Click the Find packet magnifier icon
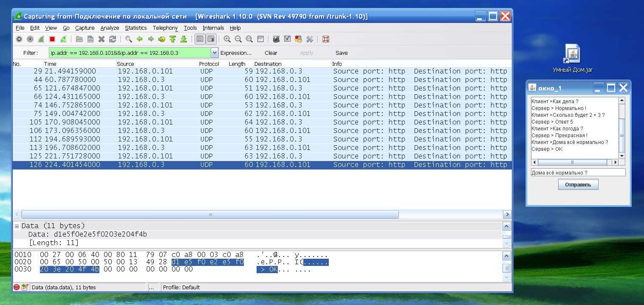This screenshot has width=644, height=305. 128,39
